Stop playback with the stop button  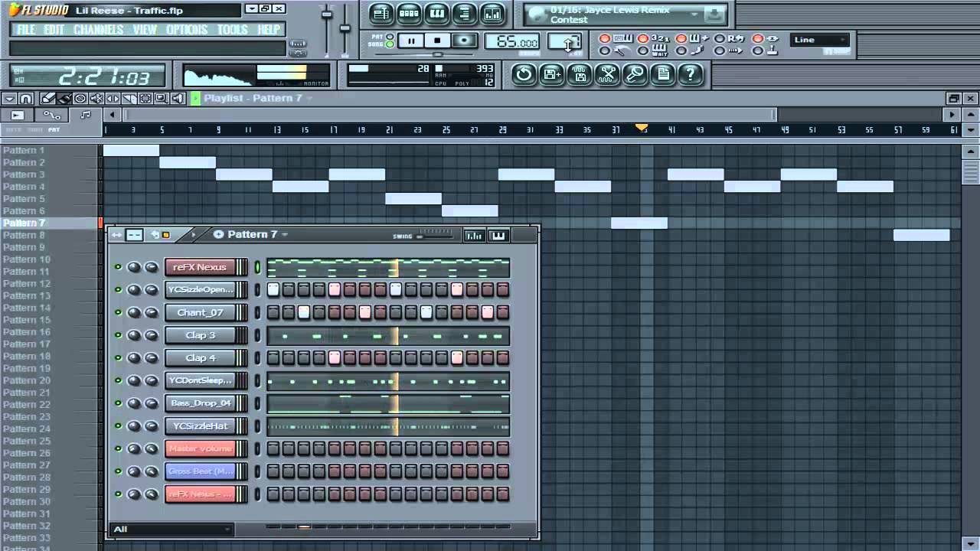tap(437, 41)
